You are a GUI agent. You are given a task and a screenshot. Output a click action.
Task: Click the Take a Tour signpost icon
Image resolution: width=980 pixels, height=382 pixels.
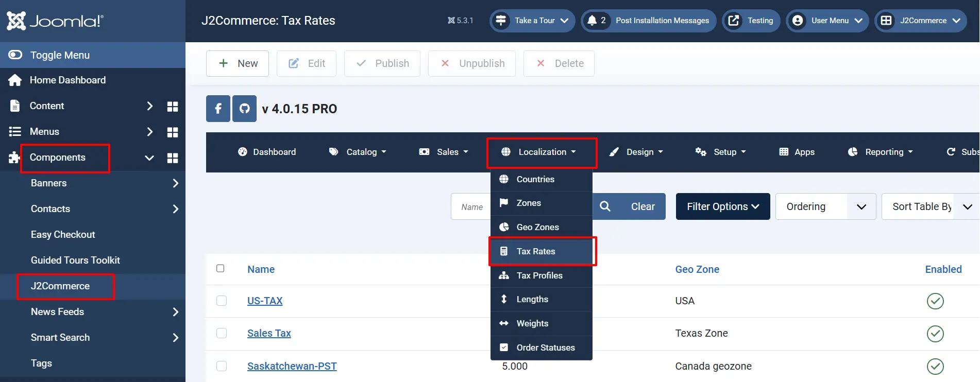click(x=501, y=21)
